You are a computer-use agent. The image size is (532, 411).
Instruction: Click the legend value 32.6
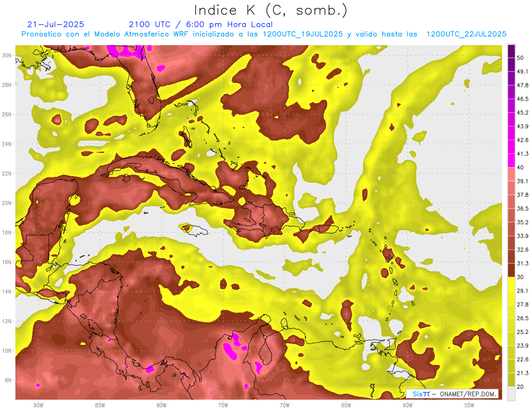tap(523, 250)
